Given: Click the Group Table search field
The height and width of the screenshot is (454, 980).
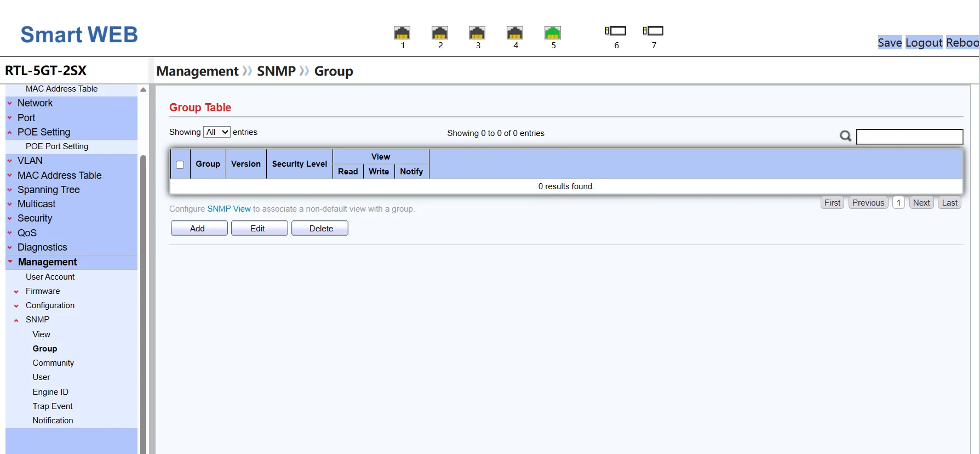Looking at the screenshot, I should (909, 137).
